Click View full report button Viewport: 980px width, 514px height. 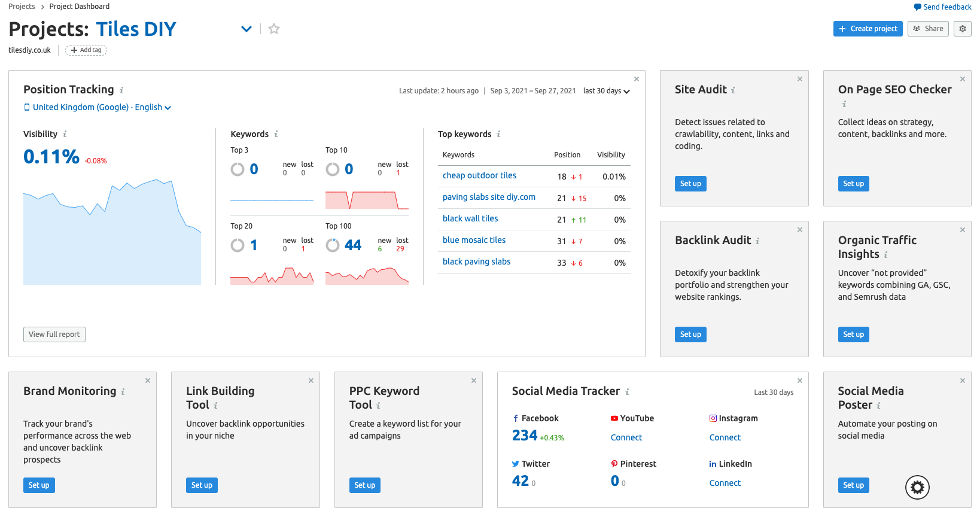point(54,334)
